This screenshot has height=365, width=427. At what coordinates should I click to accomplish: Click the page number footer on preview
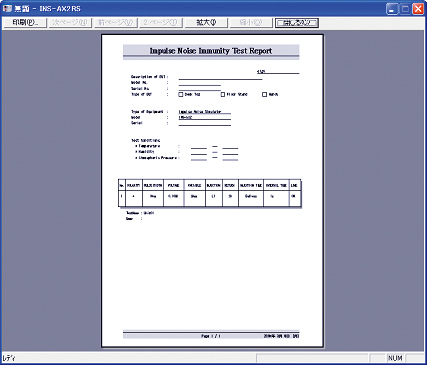click(211, 336)
